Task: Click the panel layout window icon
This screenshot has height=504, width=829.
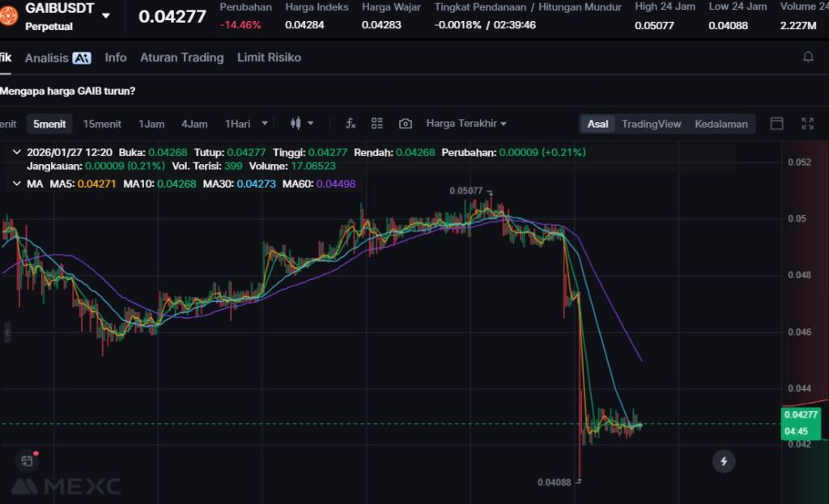Action: point(776,124)
